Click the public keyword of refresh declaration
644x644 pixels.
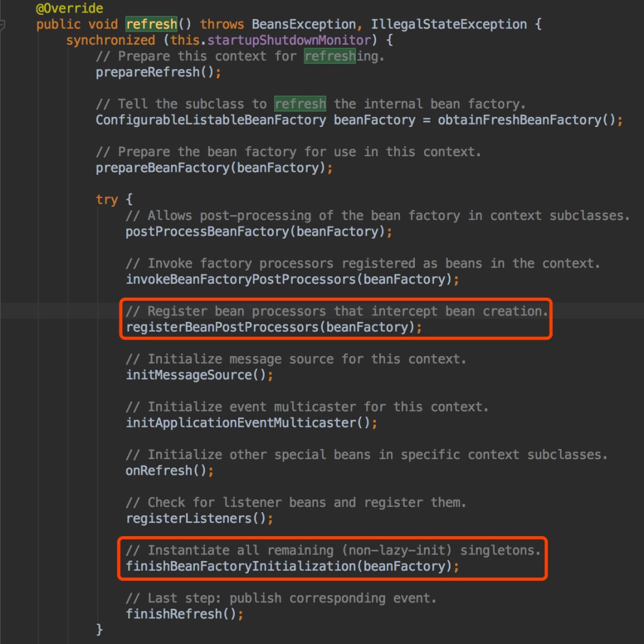pos(58,24)
